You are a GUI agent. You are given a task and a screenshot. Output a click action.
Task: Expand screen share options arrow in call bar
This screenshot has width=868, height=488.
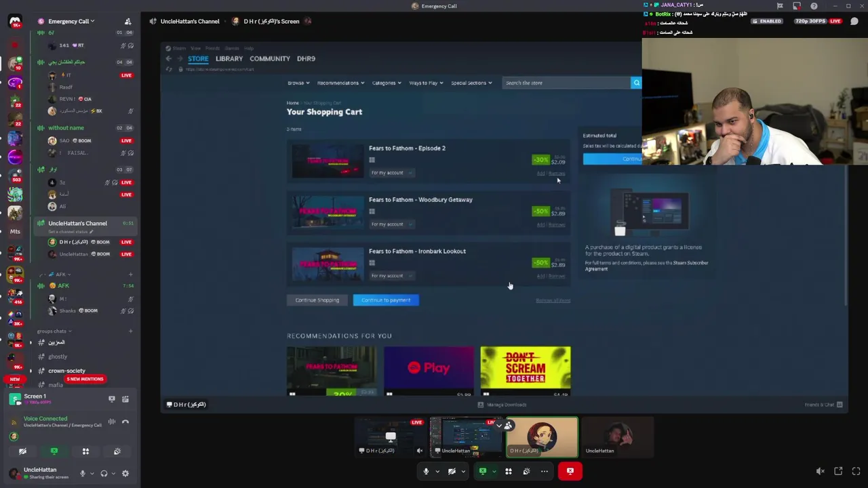494,471
